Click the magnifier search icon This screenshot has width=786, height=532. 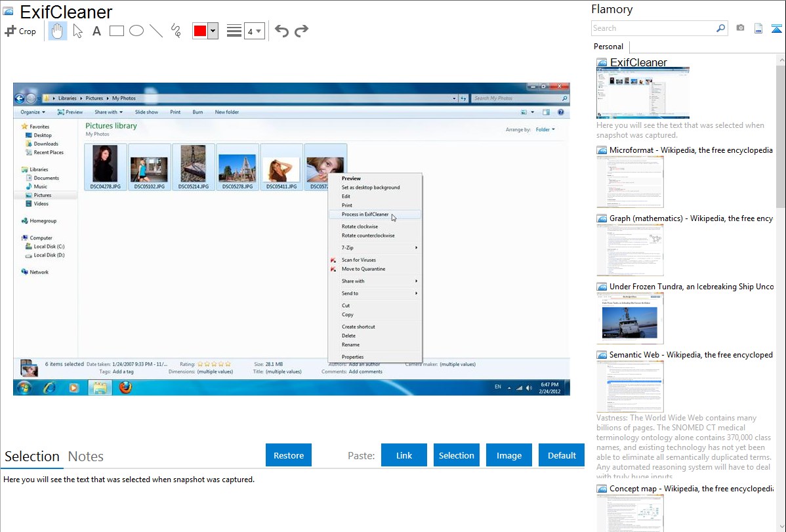pos(721,28)
